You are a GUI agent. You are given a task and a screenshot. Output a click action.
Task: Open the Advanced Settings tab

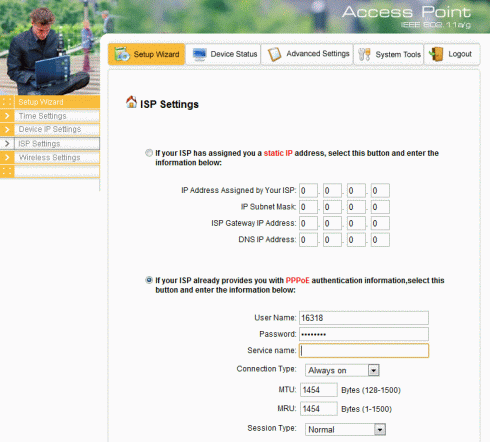click(307, 54)
